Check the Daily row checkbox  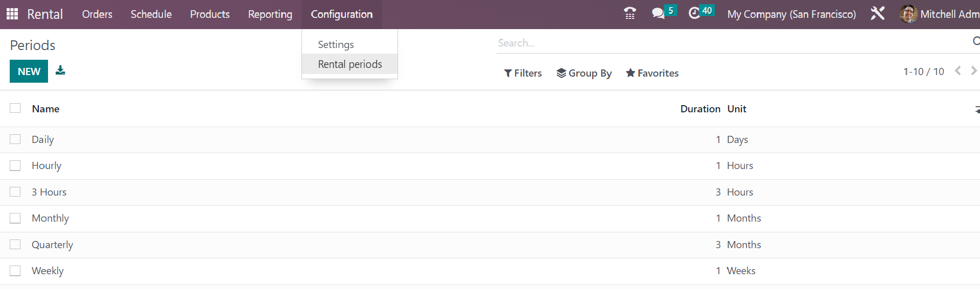(15, 139)
